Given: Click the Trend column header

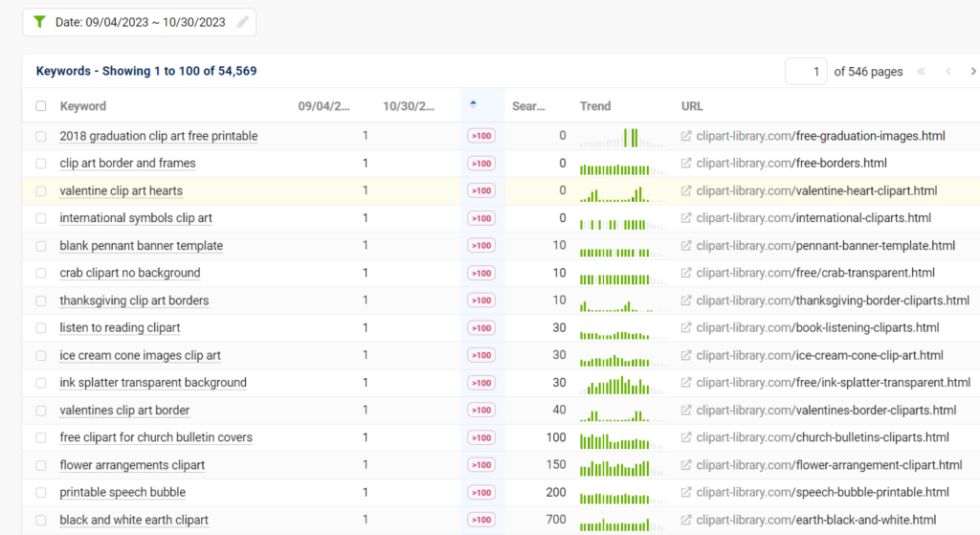Looking at the screenshot, I should click(595, 106).
